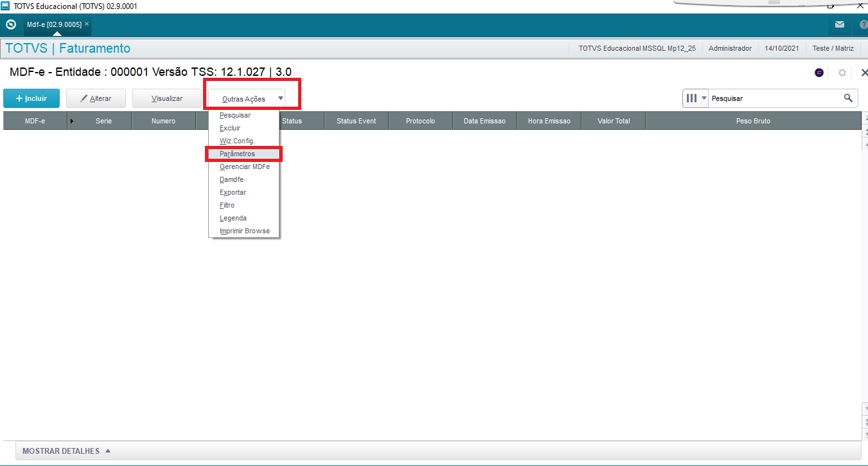Expand the Outras Ações dropdown arrow
The image size is (868, 466).
pos(281,98)
